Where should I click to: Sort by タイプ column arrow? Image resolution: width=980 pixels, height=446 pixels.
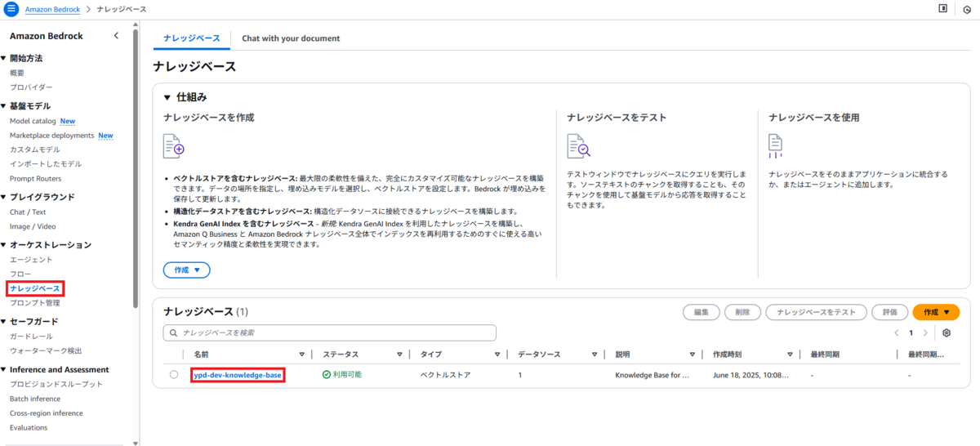497,355
